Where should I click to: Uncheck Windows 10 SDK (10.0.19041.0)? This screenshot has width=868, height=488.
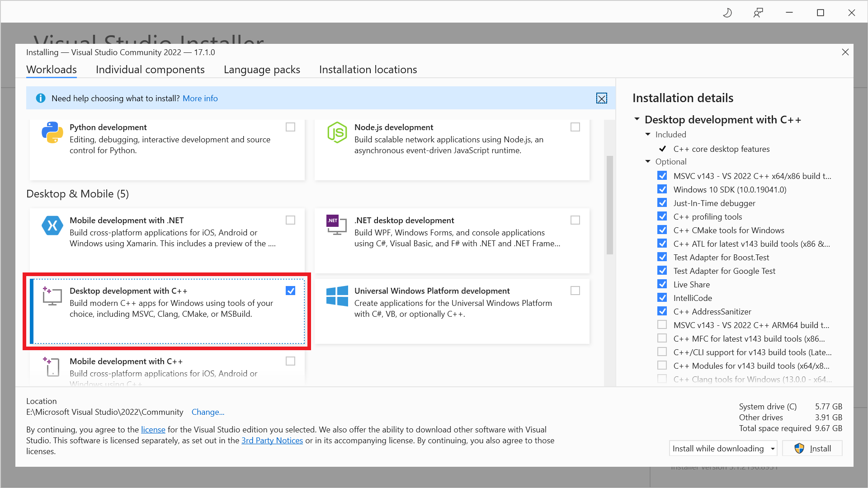[662, 189]
